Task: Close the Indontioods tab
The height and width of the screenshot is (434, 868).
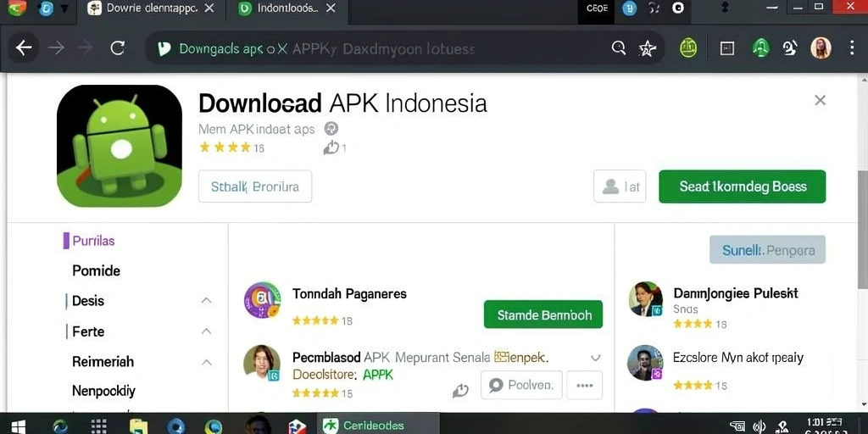Action: click(330, 8)
